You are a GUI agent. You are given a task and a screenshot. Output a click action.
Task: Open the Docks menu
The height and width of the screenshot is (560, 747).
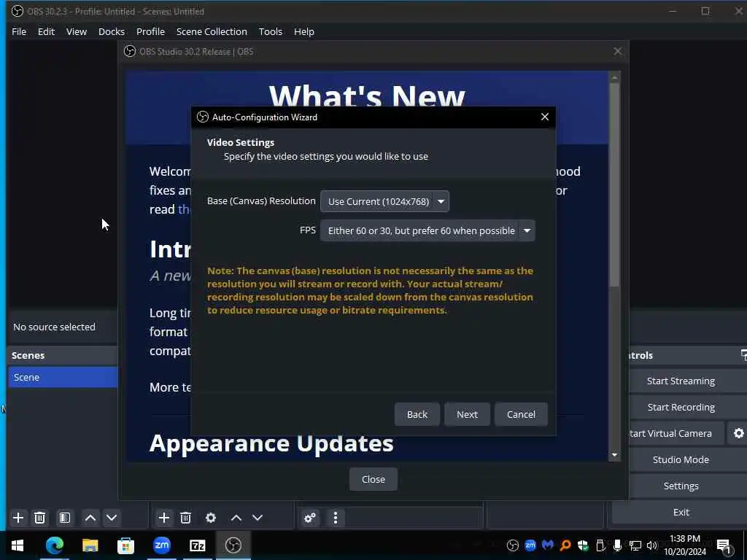(112, 31)
